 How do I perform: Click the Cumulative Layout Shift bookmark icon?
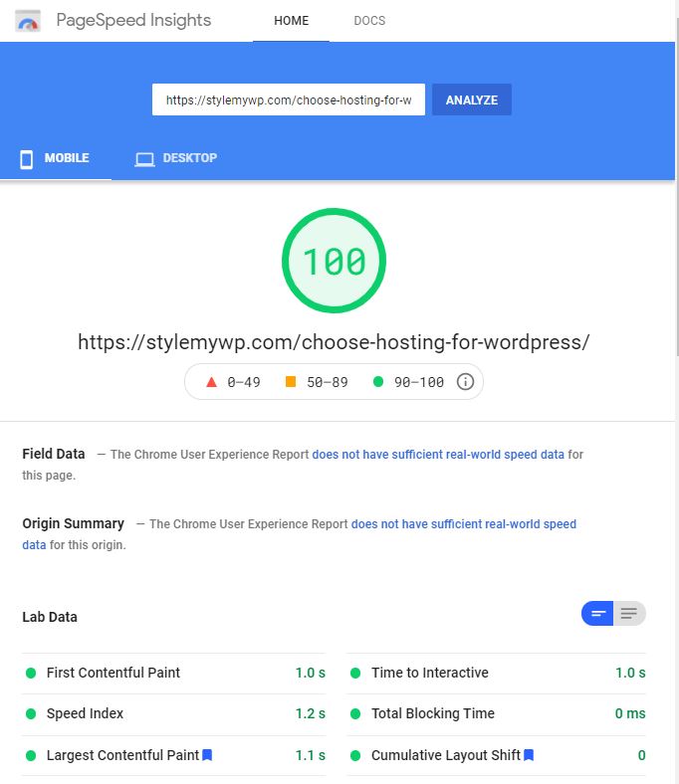click(x=529, y=754)
